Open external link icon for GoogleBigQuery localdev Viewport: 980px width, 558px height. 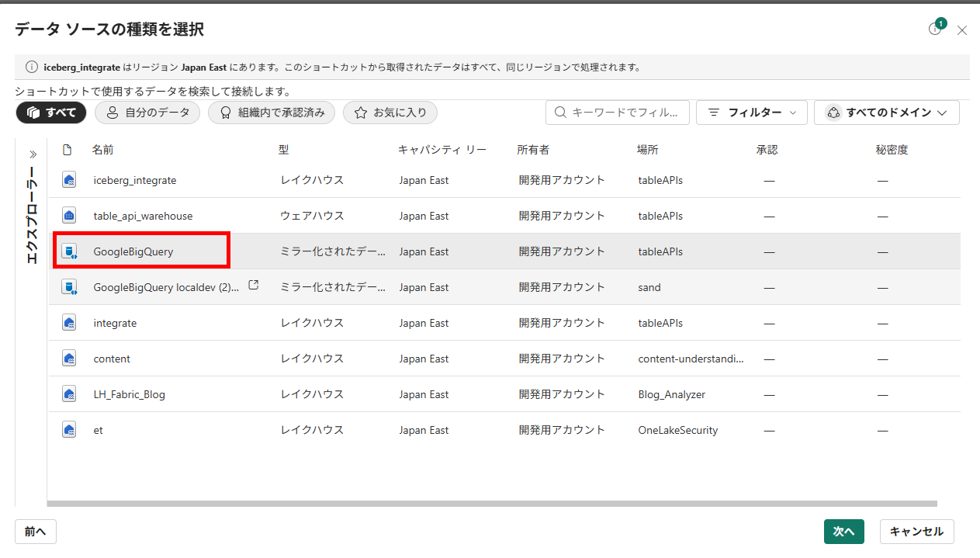[253, 286]
